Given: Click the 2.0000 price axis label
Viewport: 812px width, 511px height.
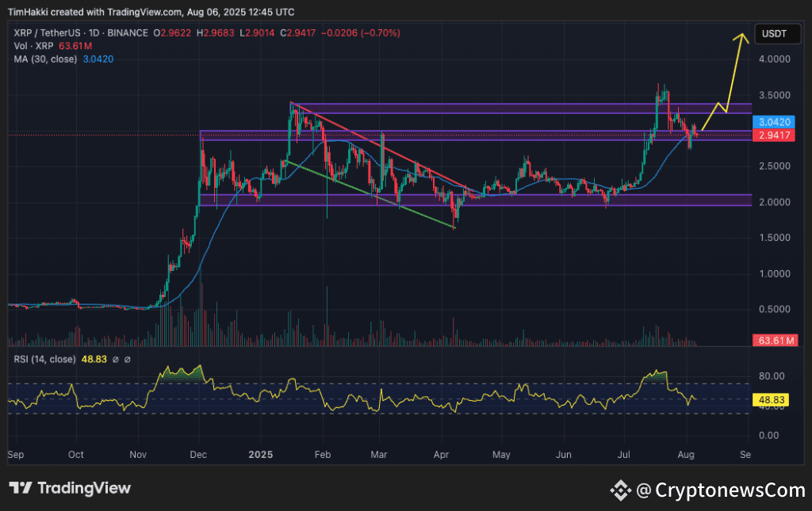Looking at the screenshot, I should tap(775, 202).
